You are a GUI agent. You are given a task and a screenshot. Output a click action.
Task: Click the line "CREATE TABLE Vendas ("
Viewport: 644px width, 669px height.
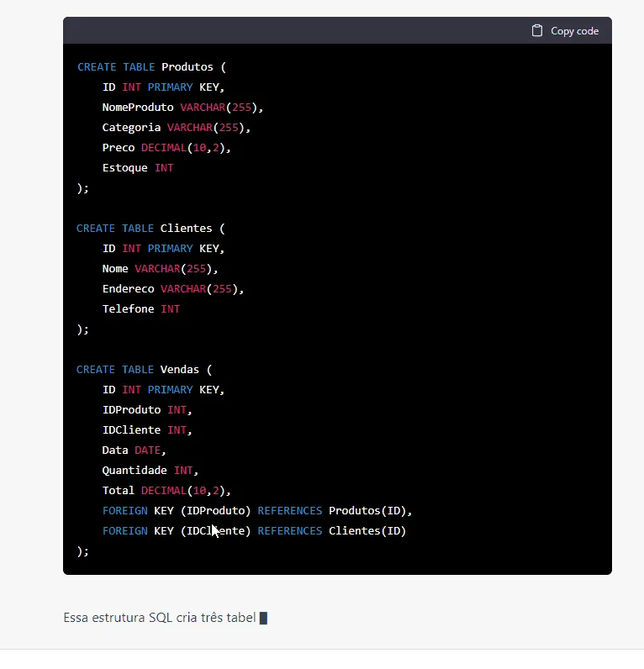145,370
